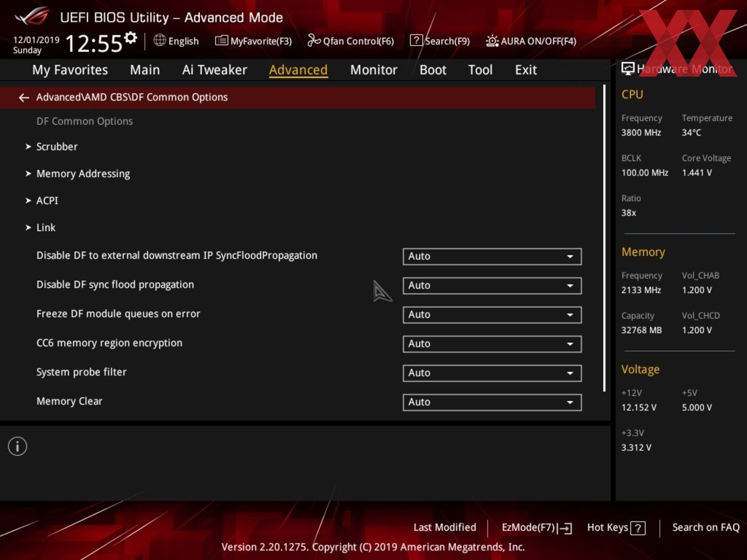Click EzMode(F7) text button

pyautogui.click(x=528, y=528)
